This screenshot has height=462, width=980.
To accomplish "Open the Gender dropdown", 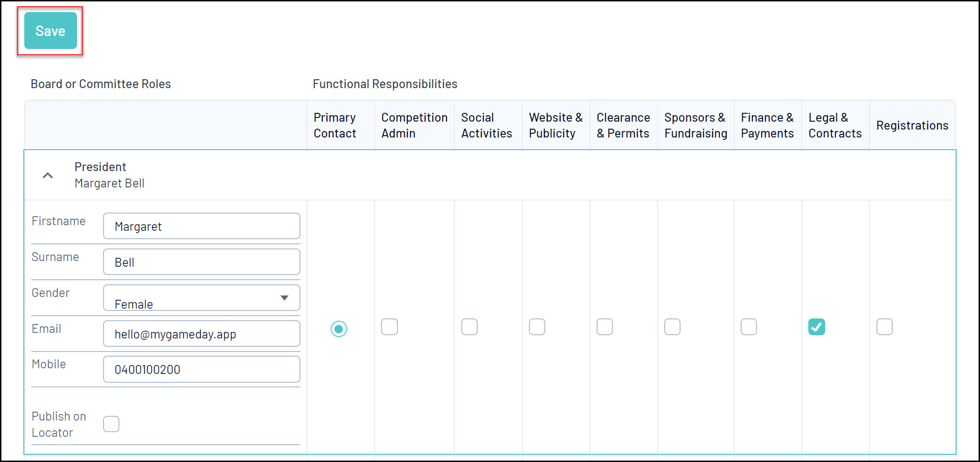I will 201,298.
